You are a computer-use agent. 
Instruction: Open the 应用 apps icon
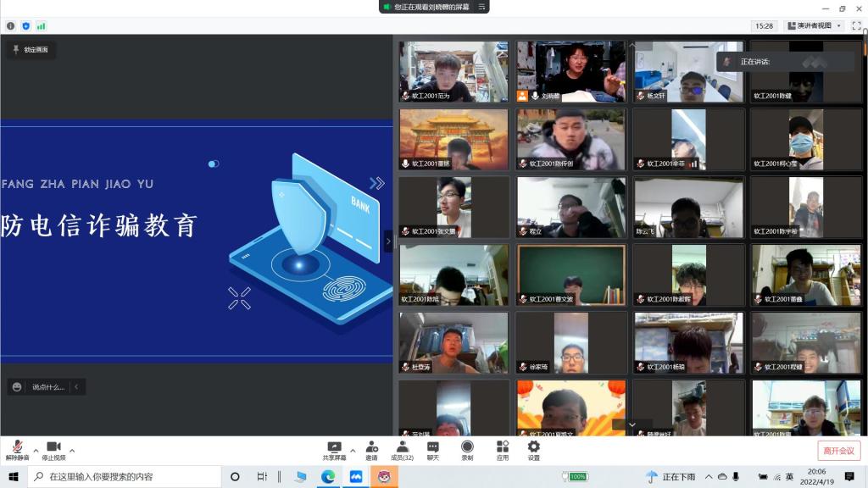click(x=502, y=450)
